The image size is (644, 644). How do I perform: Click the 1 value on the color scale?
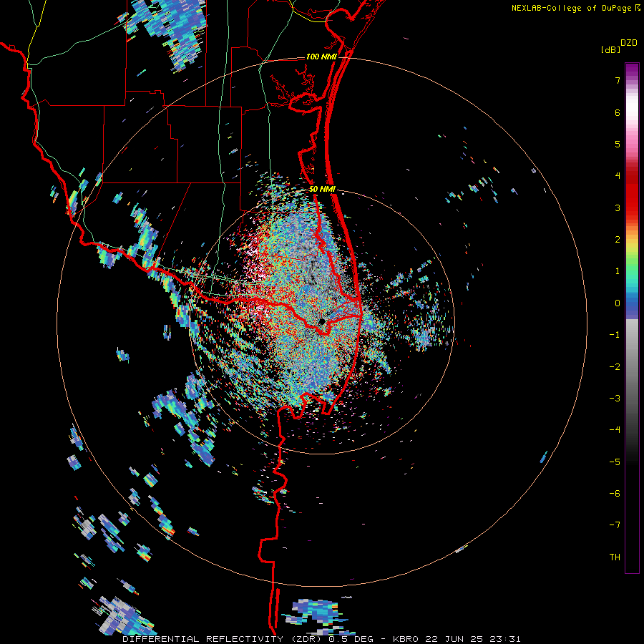[618, 271]
